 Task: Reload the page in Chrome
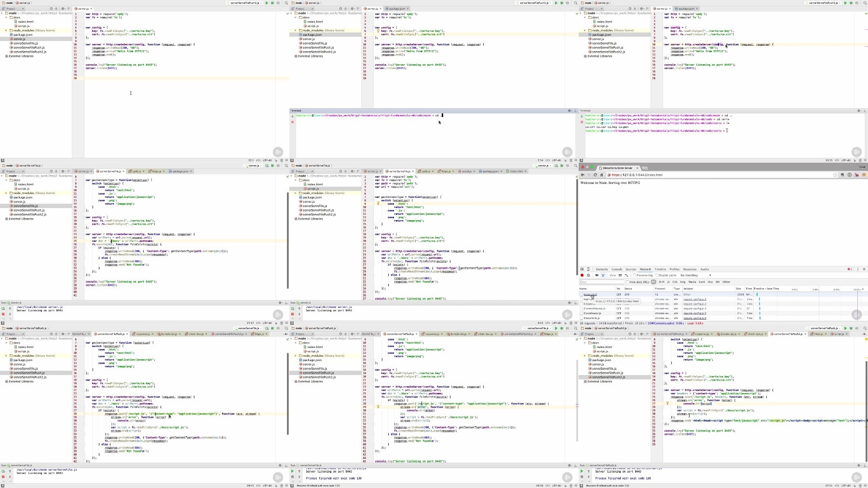coord(595,175)
